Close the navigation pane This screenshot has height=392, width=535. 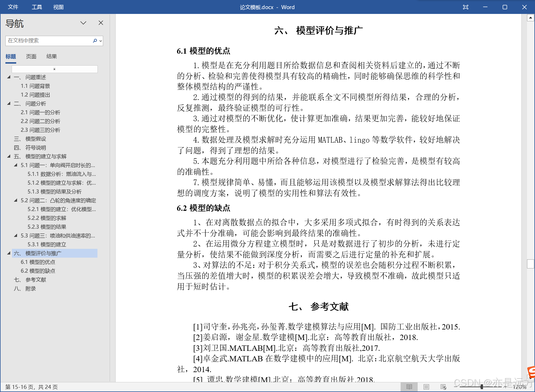coord(101,23)
